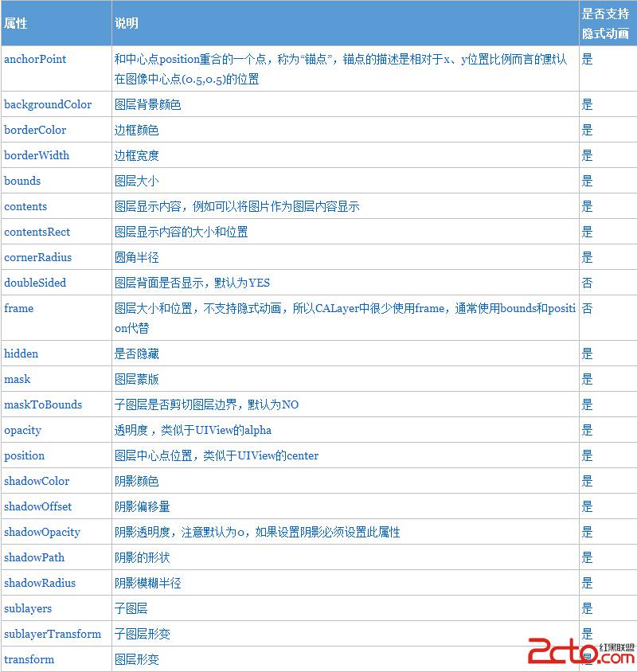
Task: Click the frame description about CALayer
Action: pos(345,318)
